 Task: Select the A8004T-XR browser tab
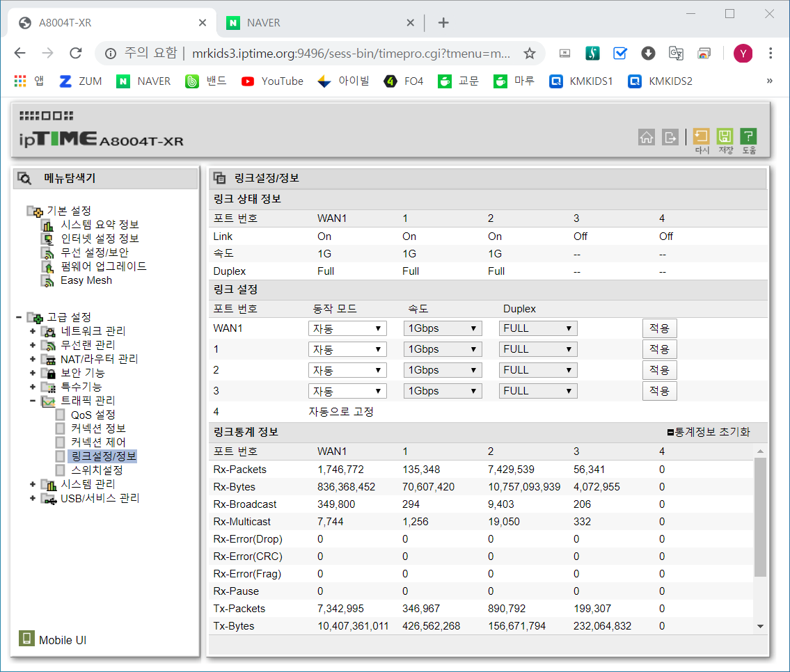click(112, 23)
